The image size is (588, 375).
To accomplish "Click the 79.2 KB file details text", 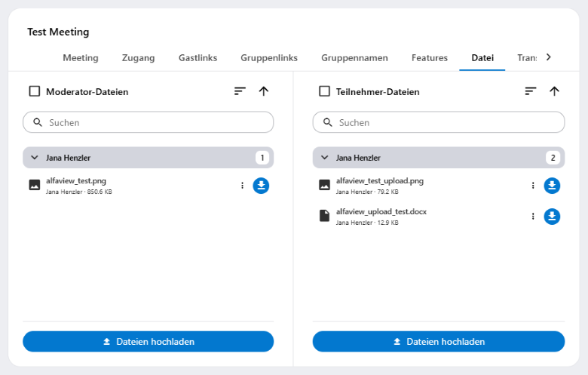I will [x=367, y=192].
